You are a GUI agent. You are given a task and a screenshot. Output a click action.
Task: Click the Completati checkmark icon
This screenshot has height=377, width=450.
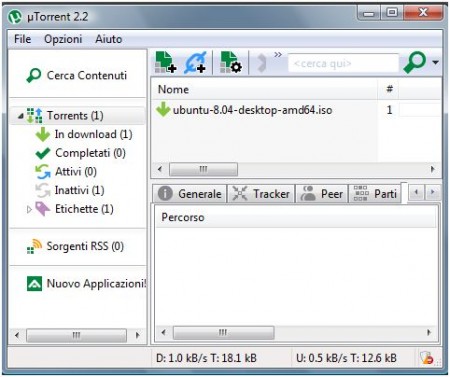point(43,153)
